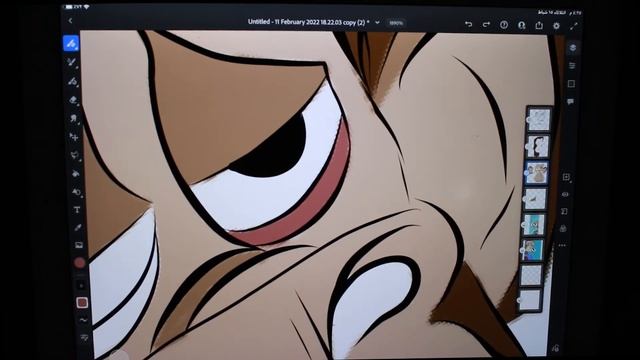Screen dimensions: 640x360
Task: Open the Comments panel
Action: click(x=571, y=102)
